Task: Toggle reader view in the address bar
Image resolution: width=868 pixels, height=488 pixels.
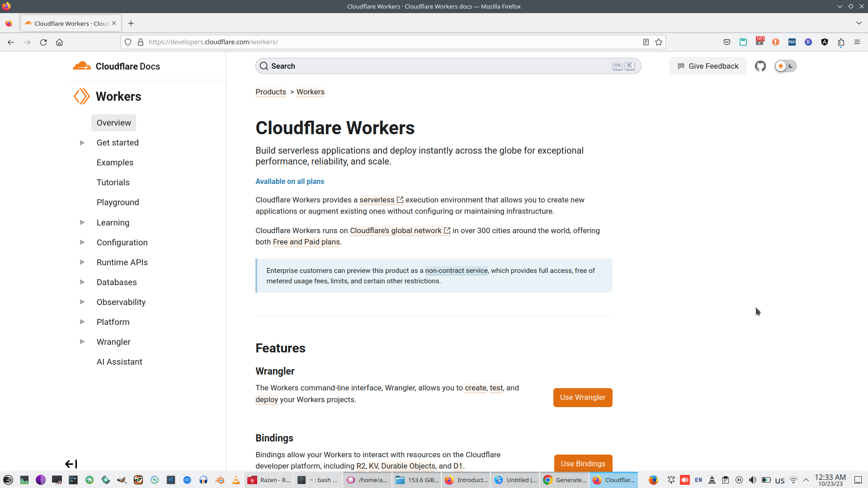Action: 646,42
